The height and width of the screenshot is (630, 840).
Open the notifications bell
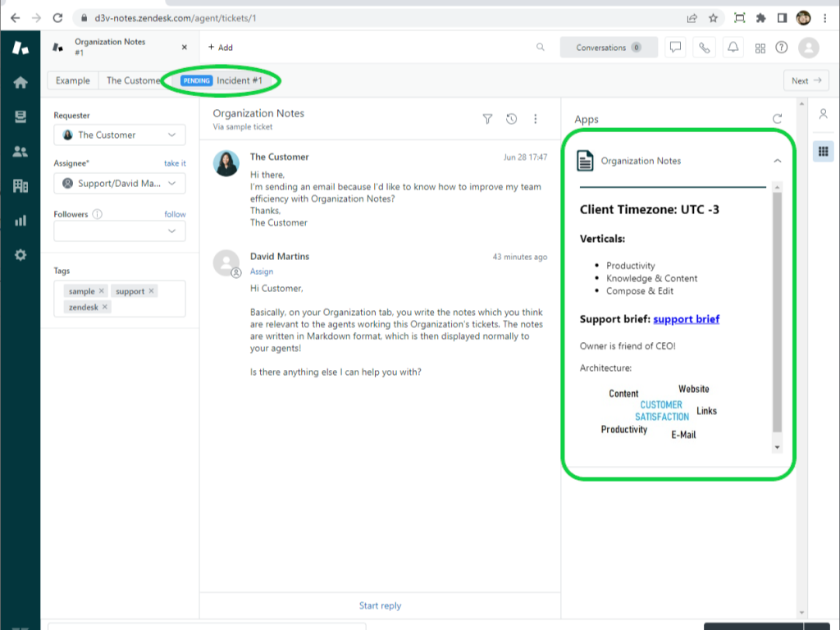732,48
